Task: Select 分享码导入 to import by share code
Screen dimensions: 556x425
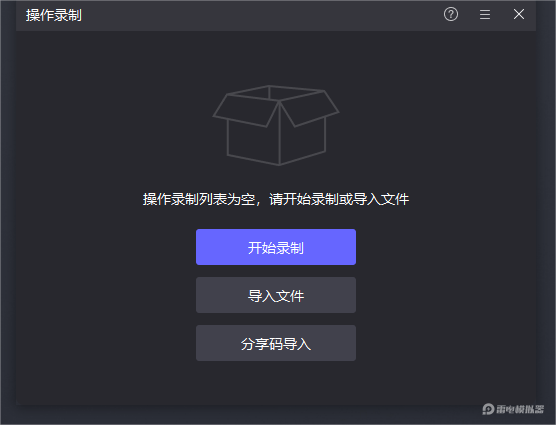Action: pos(276,343)
